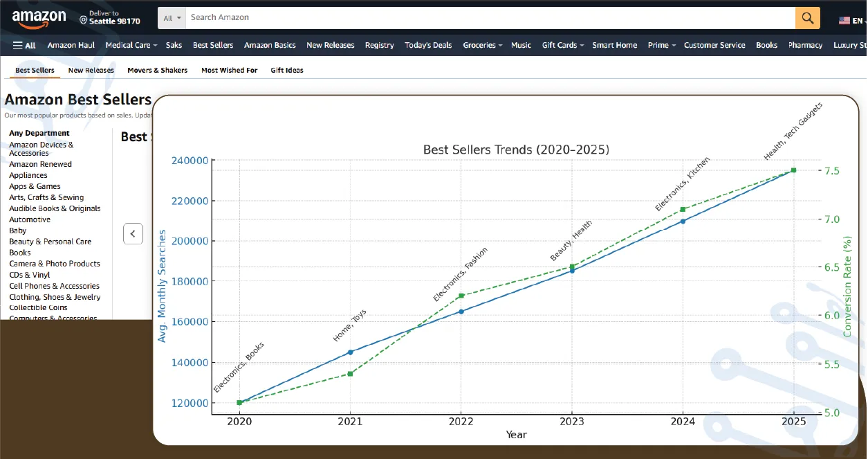Switch to the Movers & Shakers tab
This screenshot has width=868, height=459.
(157, 70)
